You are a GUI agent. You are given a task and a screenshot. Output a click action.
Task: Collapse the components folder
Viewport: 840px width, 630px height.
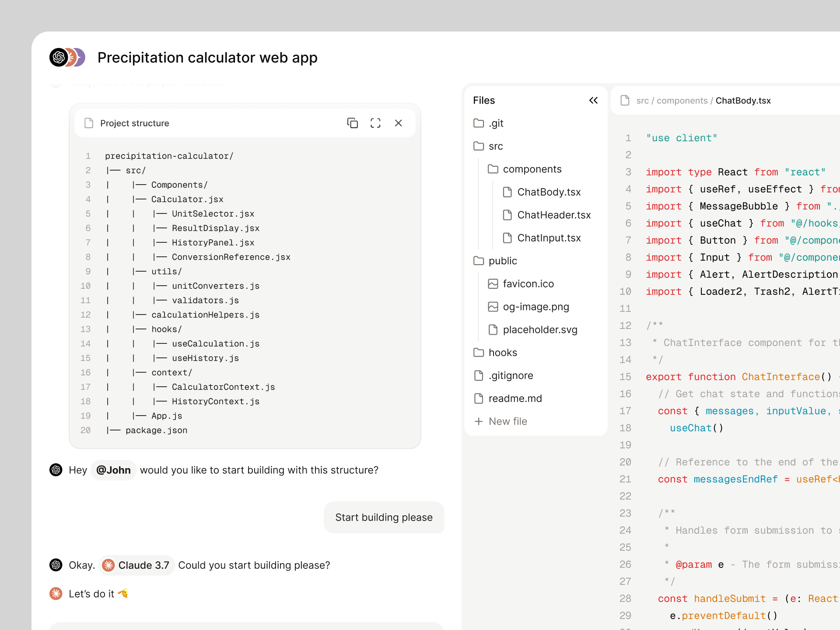532,169
